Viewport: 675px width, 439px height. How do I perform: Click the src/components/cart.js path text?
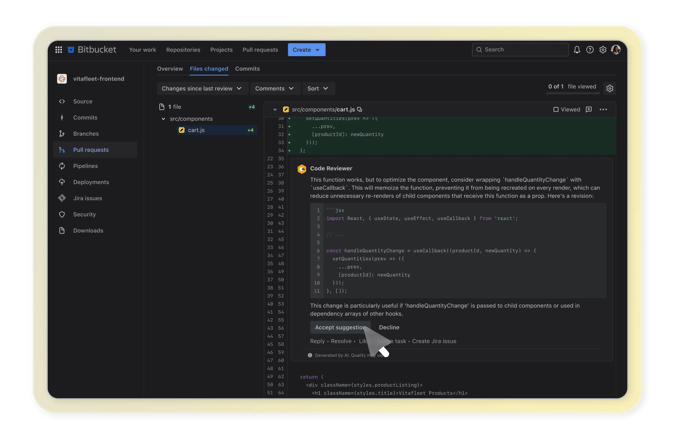(x=323, y=110)
